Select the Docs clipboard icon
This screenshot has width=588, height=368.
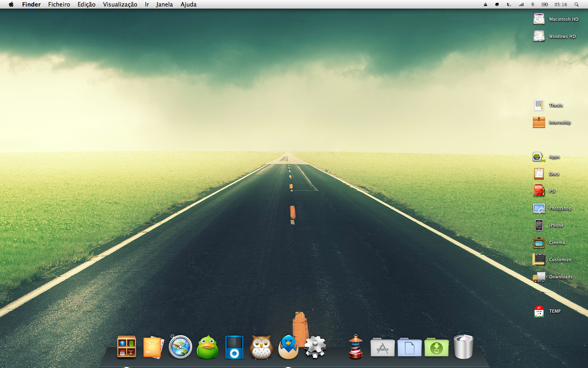pos(539,174)
